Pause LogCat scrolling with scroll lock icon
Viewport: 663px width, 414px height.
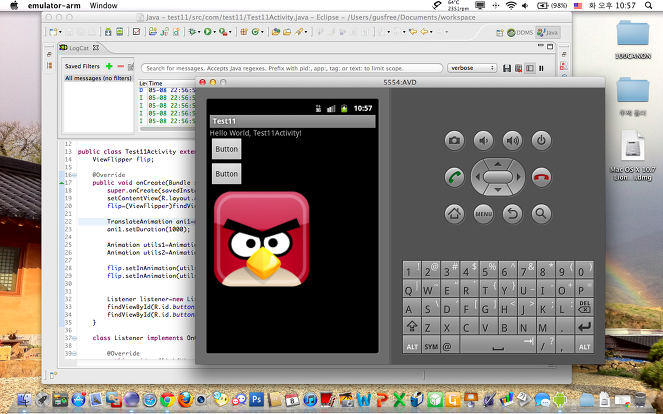(541, 68)
